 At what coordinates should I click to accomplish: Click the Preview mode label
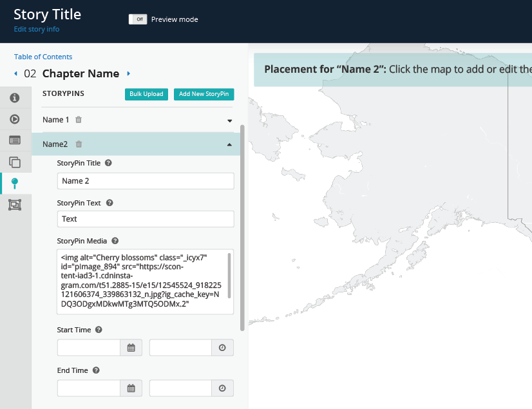pos(175,19)
